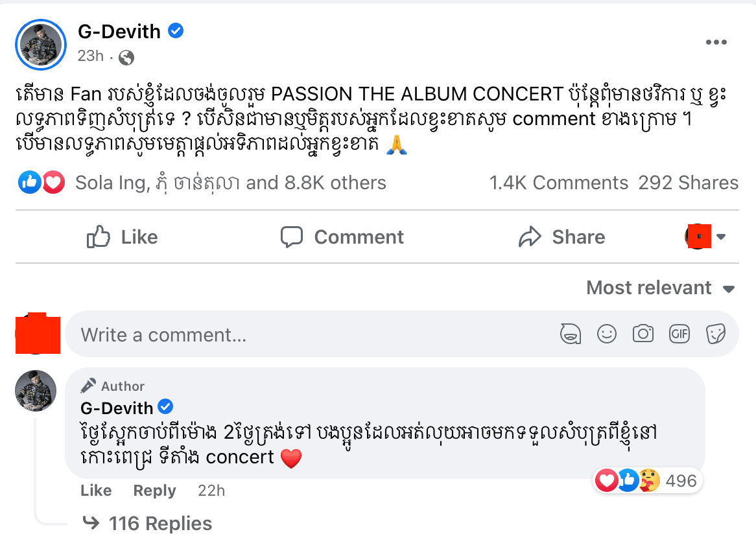Viewport: 756px width, 545px height.
Task: Click the verified badge beside post author name
Action: 175,30
